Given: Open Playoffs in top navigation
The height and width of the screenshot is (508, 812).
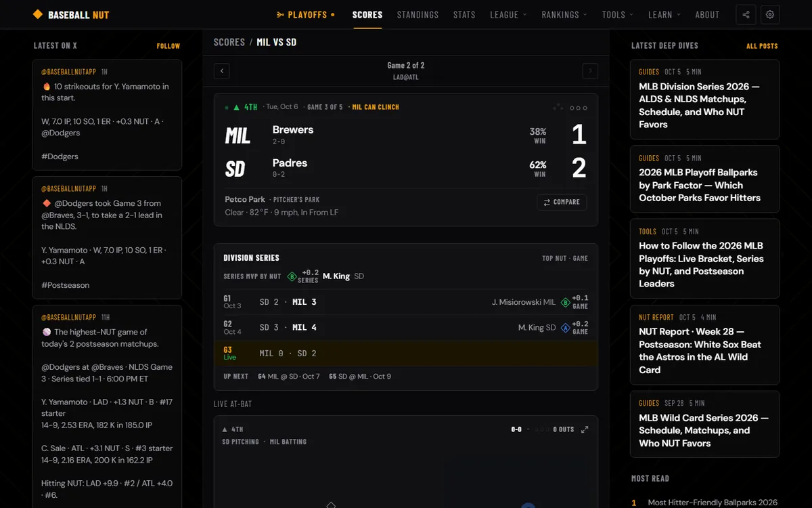Looking at the screenshot, I should (x=306, y=14).
